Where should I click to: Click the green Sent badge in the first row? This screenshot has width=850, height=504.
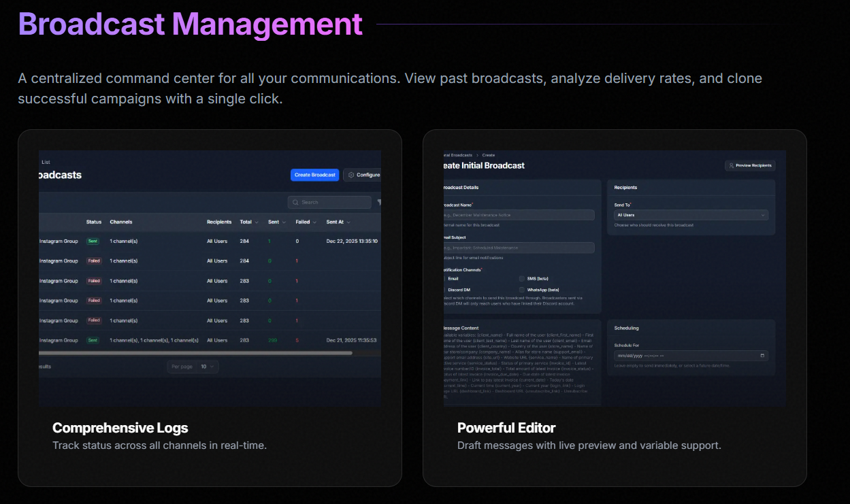(93, 241)
